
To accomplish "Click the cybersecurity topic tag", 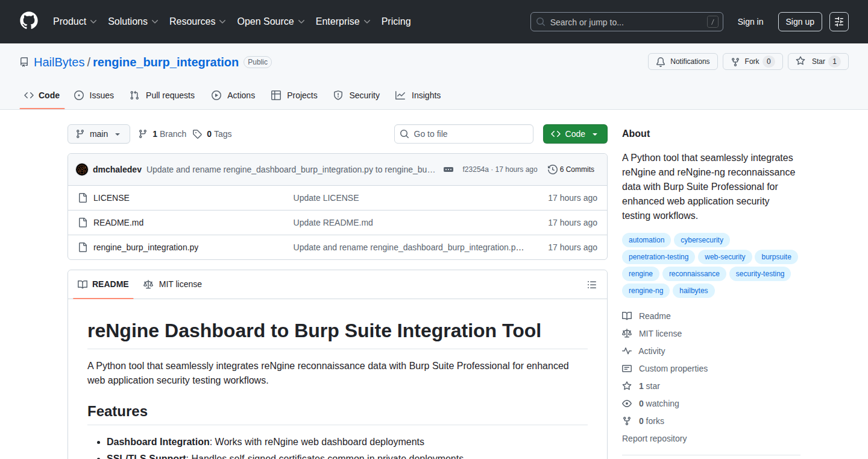I will point(702,240).
